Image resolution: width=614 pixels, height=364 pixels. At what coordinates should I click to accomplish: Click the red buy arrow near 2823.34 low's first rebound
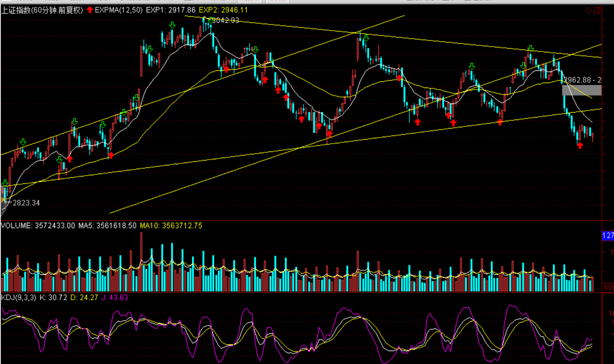[70, 158]
